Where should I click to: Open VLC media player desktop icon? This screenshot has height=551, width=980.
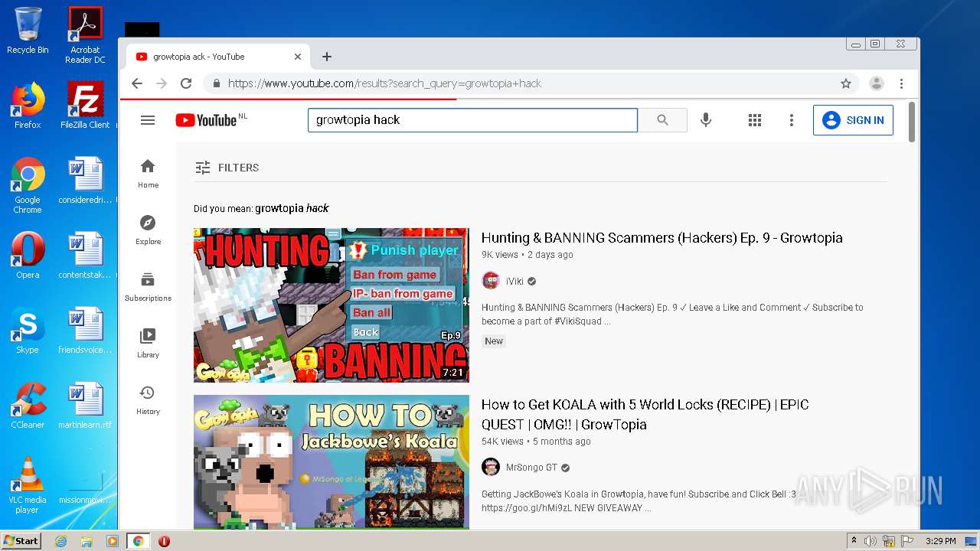(28, 485)
